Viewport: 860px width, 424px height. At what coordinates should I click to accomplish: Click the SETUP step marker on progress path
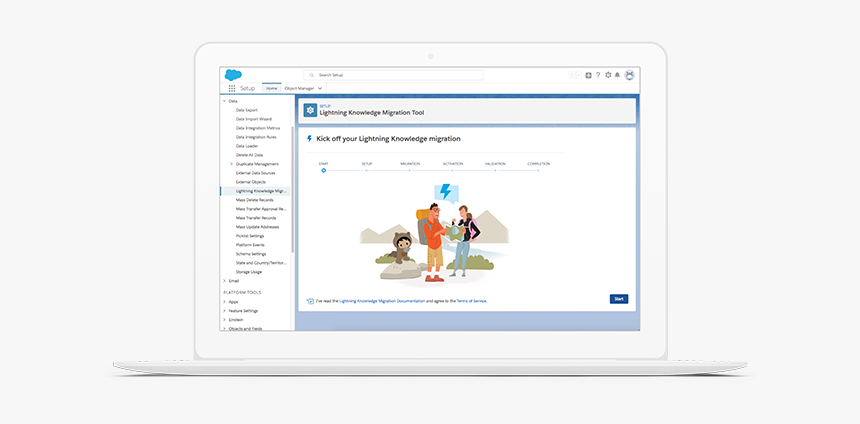click(366, 171)
